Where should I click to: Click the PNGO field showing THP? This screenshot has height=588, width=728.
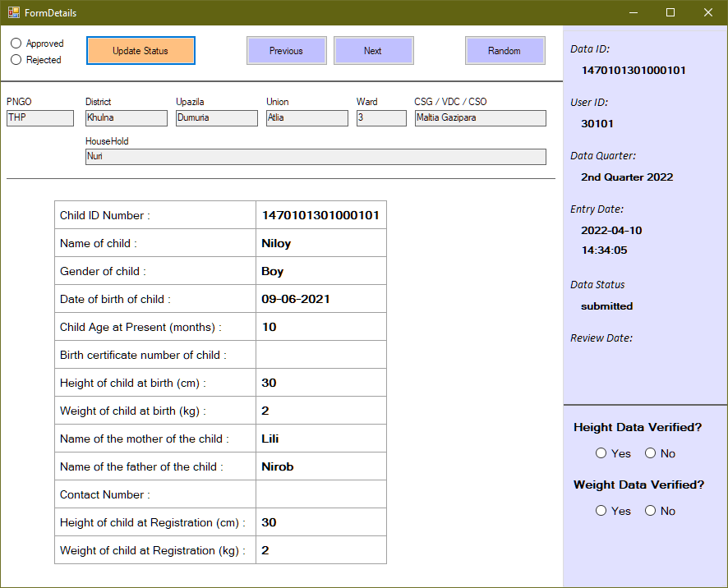click(39, 117)
